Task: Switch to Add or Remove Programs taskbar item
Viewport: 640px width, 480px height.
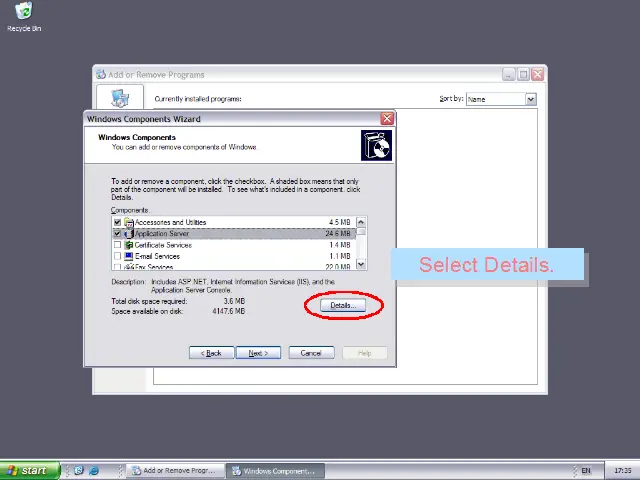Action: [175, 471]
